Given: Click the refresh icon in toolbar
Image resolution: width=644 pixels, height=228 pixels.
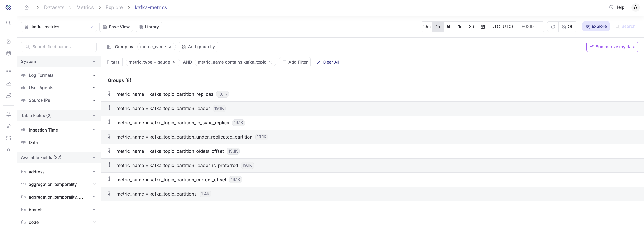Looking at the screenshot, I should click(553, 27).
